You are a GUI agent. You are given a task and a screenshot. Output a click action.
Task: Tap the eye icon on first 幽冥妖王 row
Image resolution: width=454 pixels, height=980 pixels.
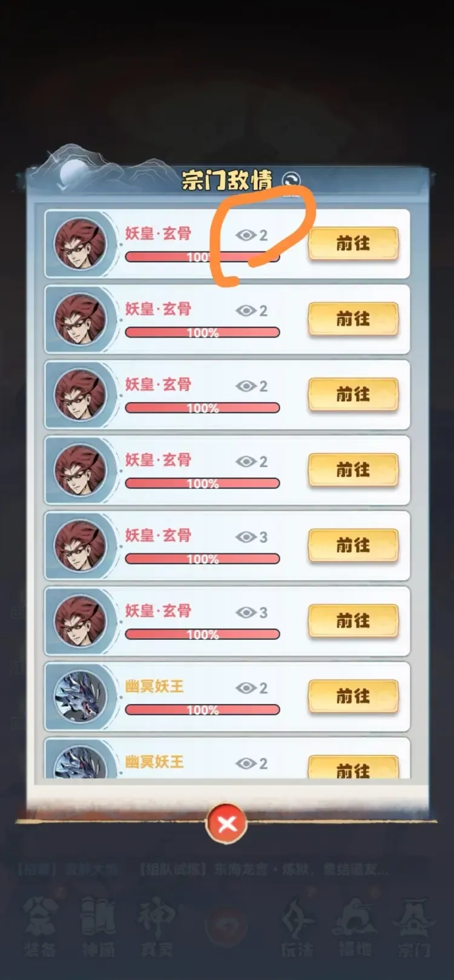246,688
